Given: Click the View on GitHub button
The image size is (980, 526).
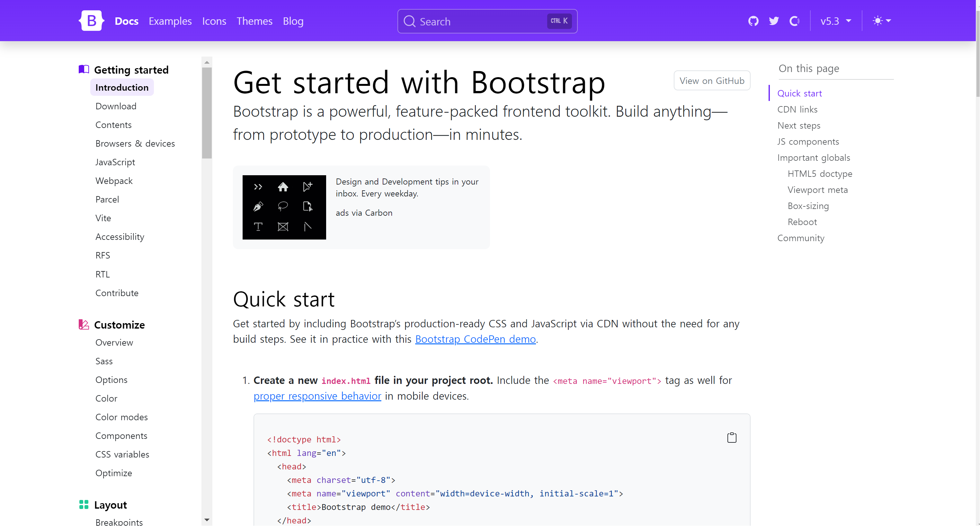Looking at the screenshot, I should coord(712,80).
